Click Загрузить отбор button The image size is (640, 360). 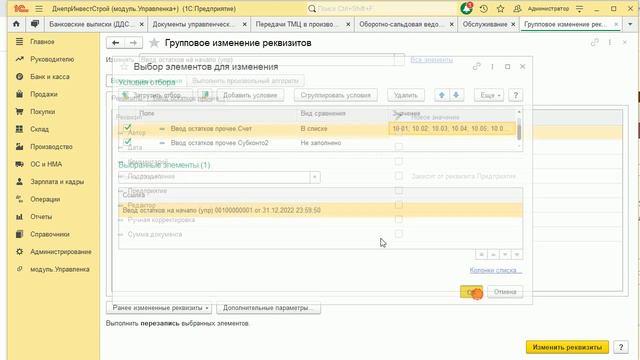click(x=157, y=95)
